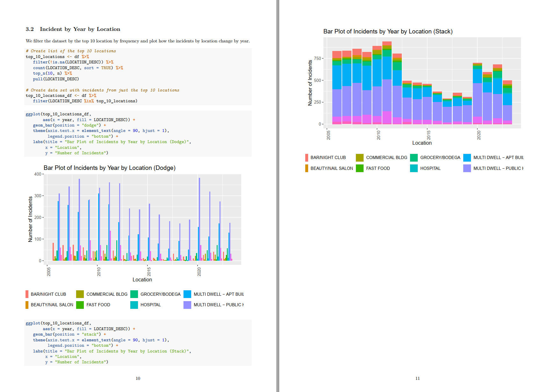Image resolution: width=556 pixels, height=392 pixels.
Task: Click the 'Location' x-axis title under the Dodge chart
Action: coord(142,279)
